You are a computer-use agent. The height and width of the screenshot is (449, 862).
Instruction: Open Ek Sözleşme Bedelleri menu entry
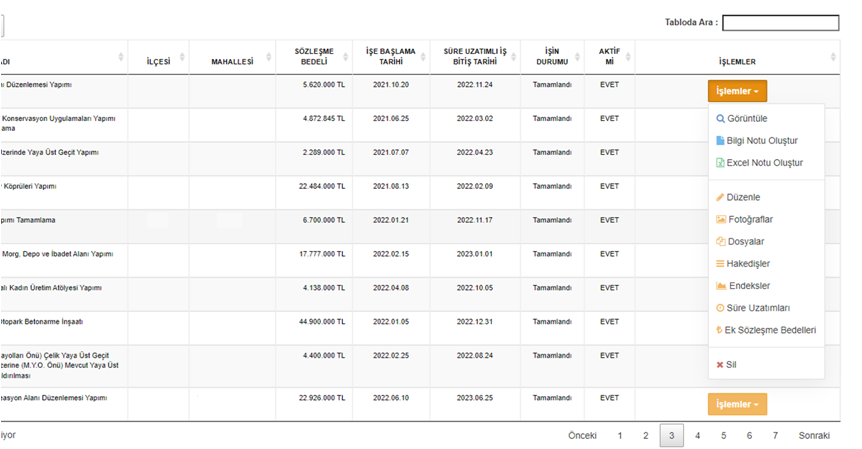click(772, 329)
